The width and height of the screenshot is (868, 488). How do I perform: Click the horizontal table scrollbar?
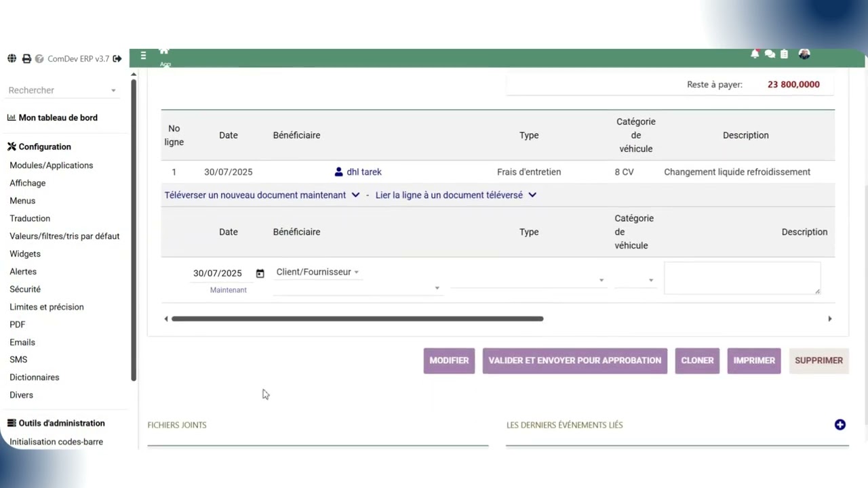(357, 319)
